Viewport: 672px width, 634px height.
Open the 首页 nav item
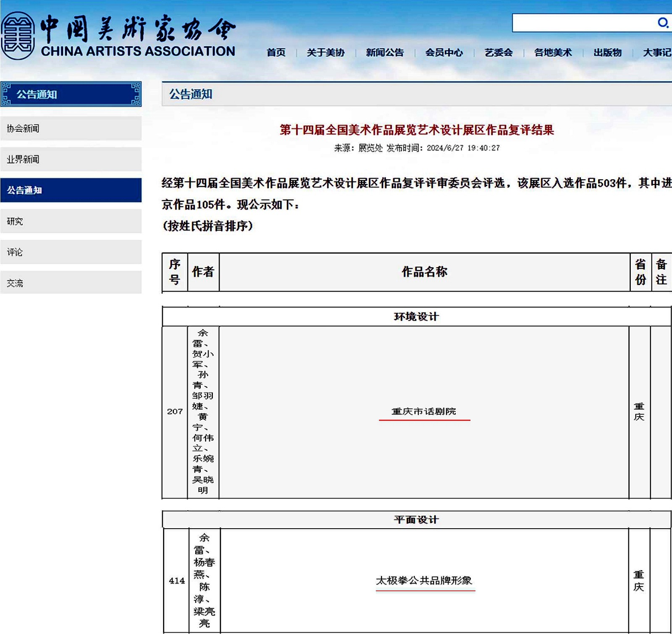(276, 52)
